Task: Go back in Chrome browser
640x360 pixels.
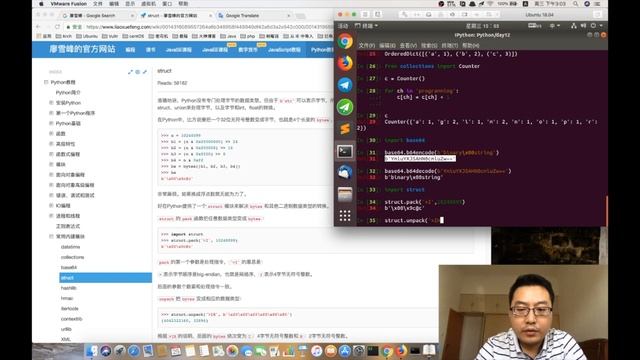Action: click(x=38, y=27)
